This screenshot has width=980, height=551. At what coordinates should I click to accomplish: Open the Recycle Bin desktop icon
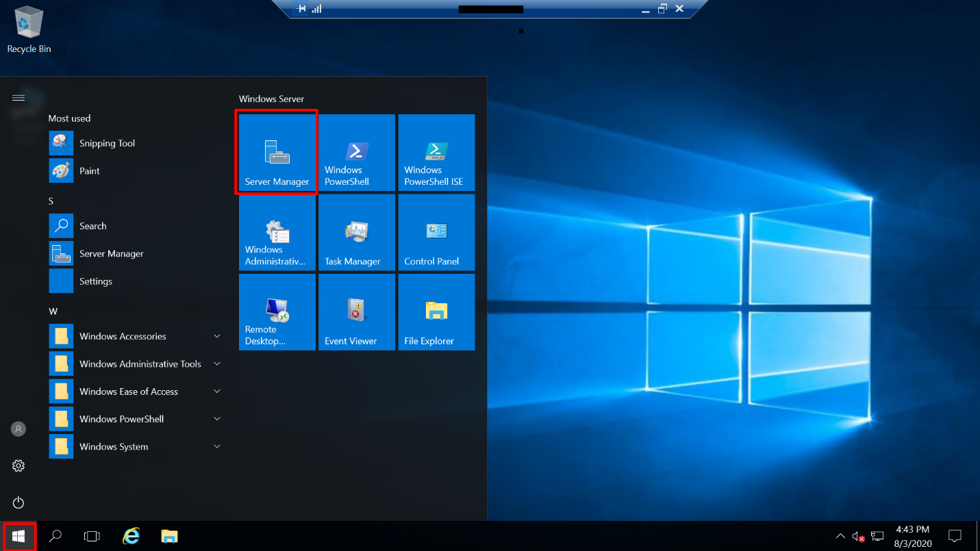(x=29, y=30)
